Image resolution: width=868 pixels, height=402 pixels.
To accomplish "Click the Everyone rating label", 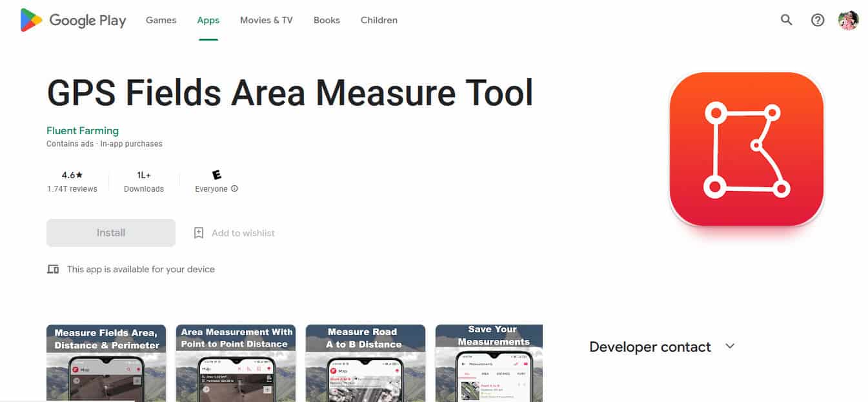I will tap(211, 189).
